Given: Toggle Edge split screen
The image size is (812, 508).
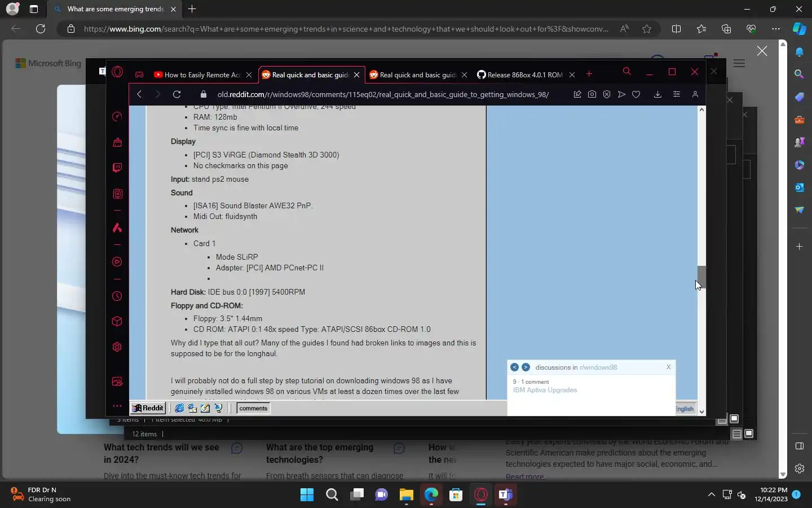Looking at the screenshot, I should (677, 29).
